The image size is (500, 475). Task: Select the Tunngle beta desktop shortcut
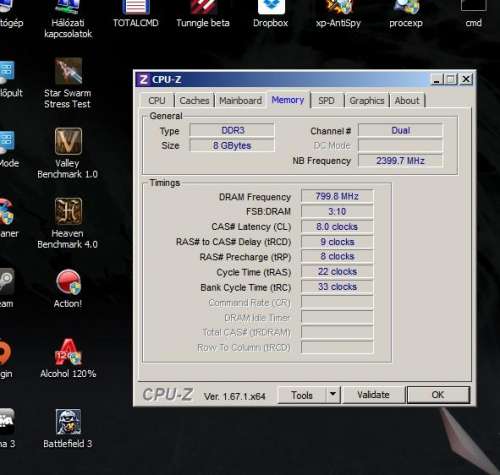tap(203, 14)
